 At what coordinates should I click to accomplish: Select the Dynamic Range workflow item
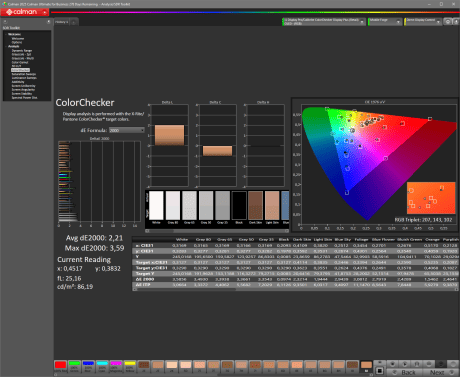click(22, 51)
